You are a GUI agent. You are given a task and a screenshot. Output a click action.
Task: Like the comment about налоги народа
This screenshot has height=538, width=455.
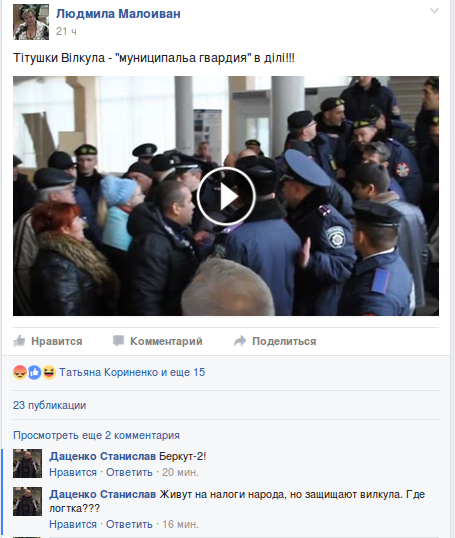click(x=73, y=524)
